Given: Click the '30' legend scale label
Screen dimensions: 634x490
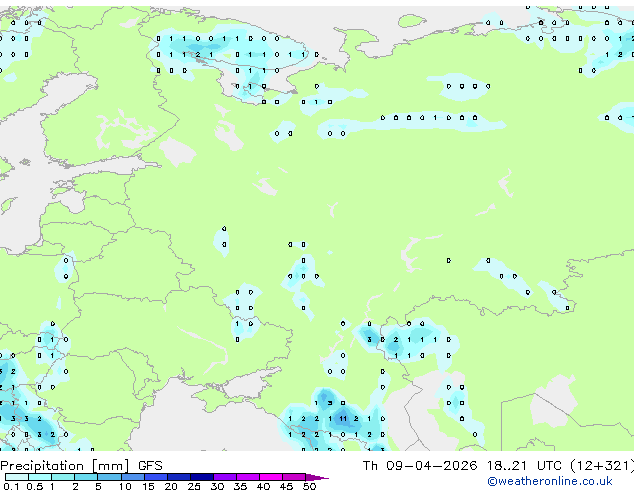Looking at the screenshot, I should click(x=217, y=486).
